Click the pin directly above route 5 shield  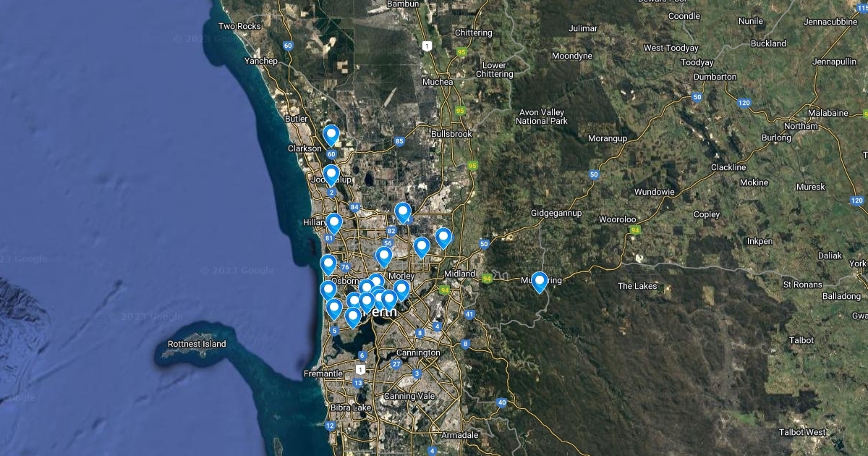(333, 310)
